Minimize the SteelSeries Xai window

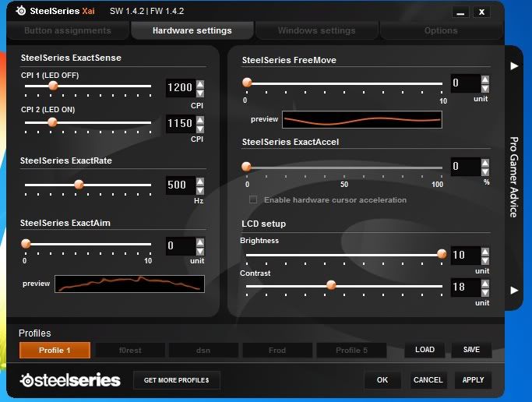coord(460,12)
